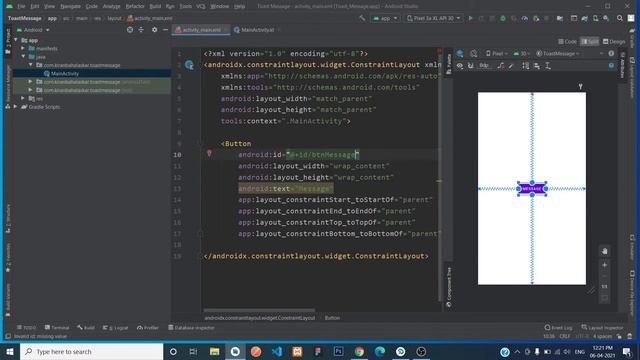The image size is (640, 360).
Task: Open the Terminal tool window
Action: [57, 327]
